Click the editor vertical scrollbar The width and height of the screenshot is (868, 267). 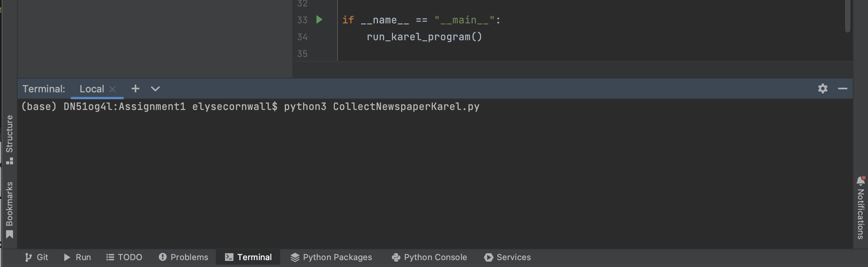point(848,16)
